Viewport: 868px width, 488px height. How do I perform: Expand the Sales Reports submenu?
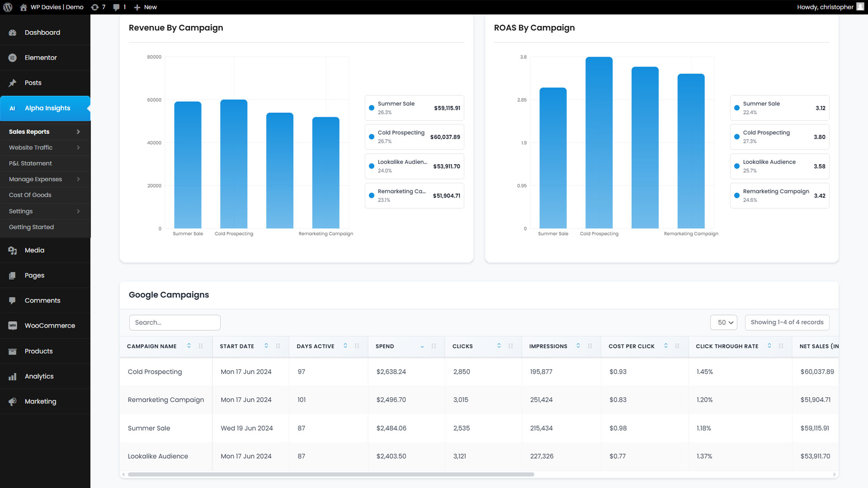(78, 132)
